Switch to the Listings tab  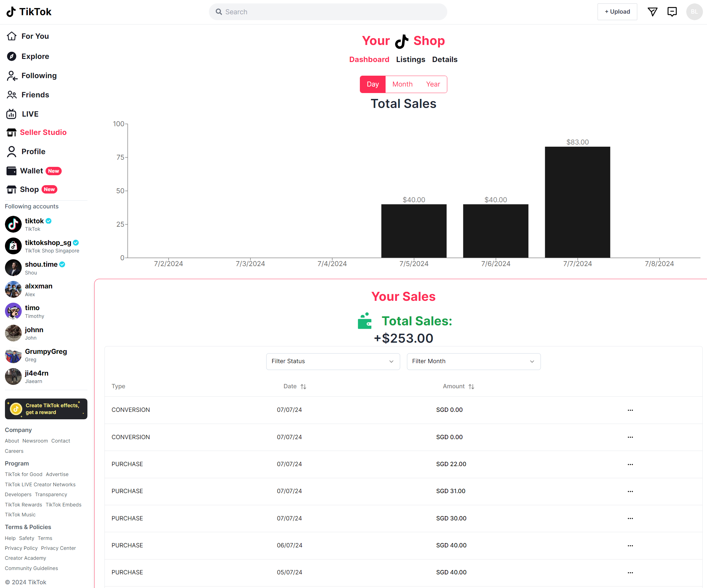point(410,59)
